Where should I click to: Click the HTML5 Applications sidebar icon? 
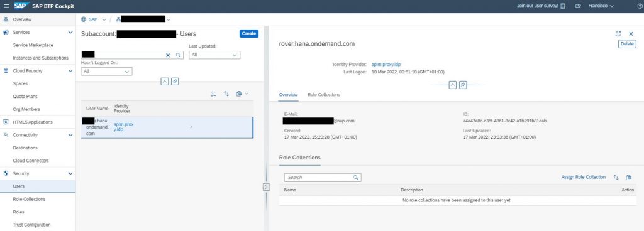[x=6, y=122]
